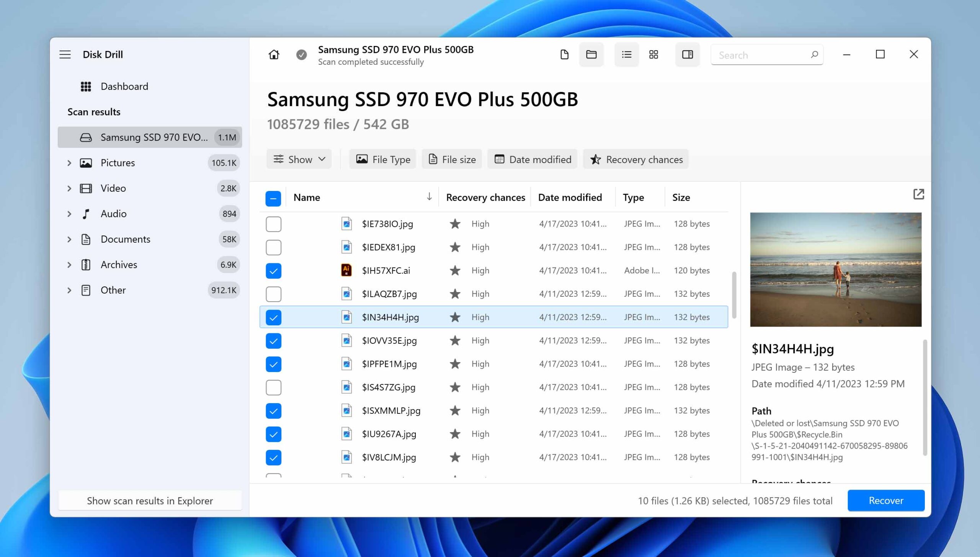Screen dimensions: 980x557
Task: Open the Date modified filter
Action: point(532,159)
